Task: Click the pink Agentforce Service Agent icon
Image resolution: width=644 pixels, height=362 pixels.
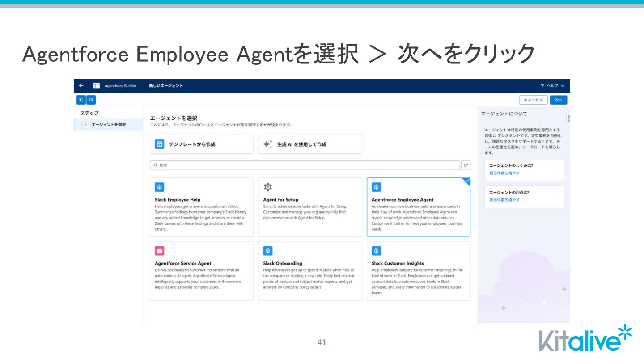Action: tap(159, 251)
